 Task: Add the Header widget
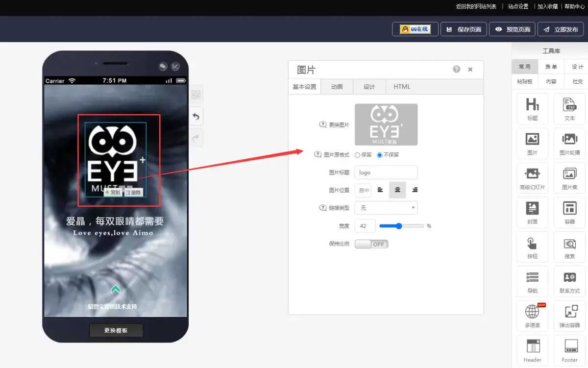532,350
